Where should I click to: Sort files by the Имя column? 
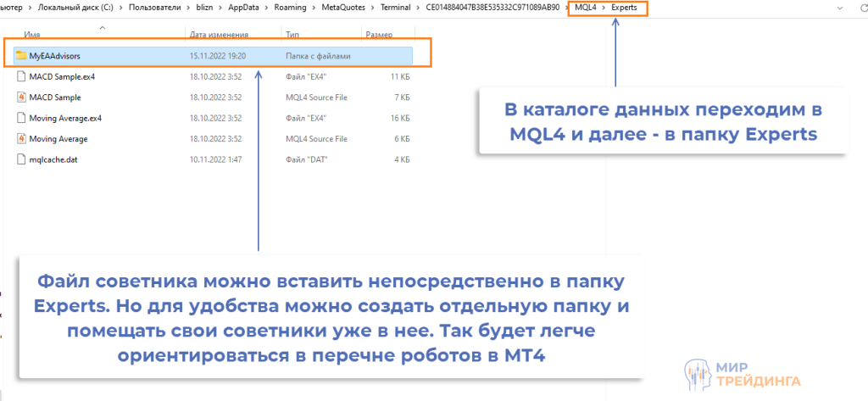(x=32, y=35)
